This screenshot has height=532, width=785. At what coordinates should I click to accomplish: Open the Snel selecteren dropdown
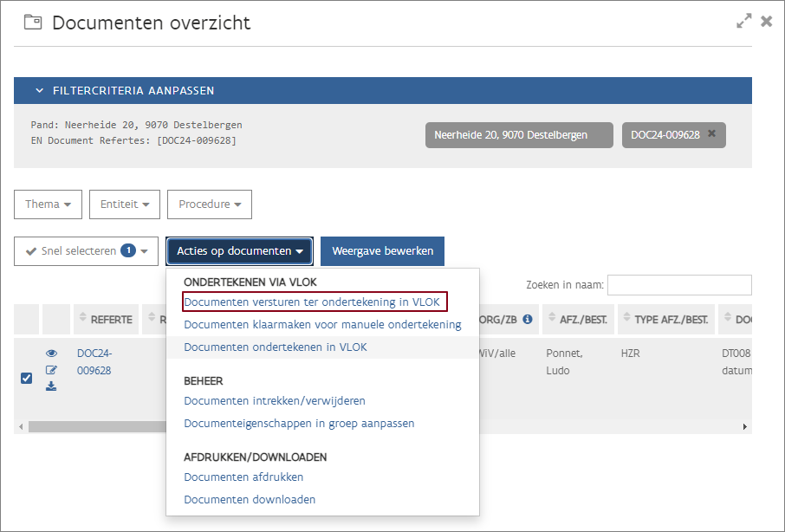point(86,251)
